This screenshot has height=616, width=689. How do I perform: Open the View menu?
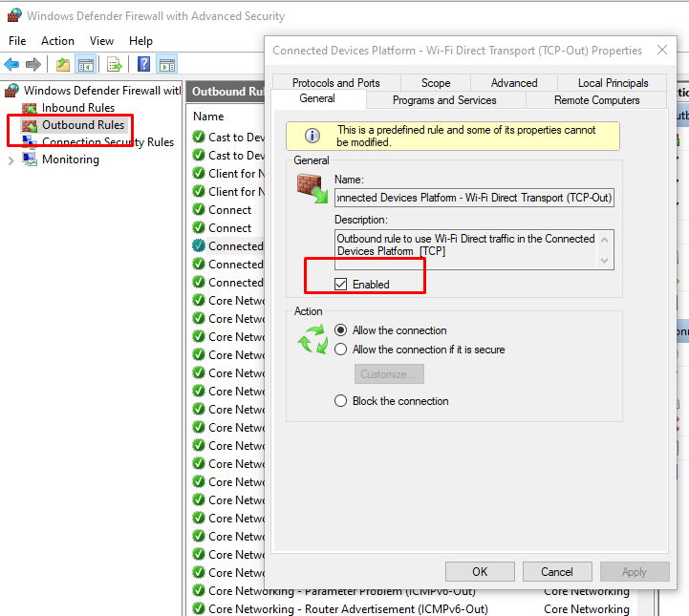pyautogui.click(x=101, y=41)
